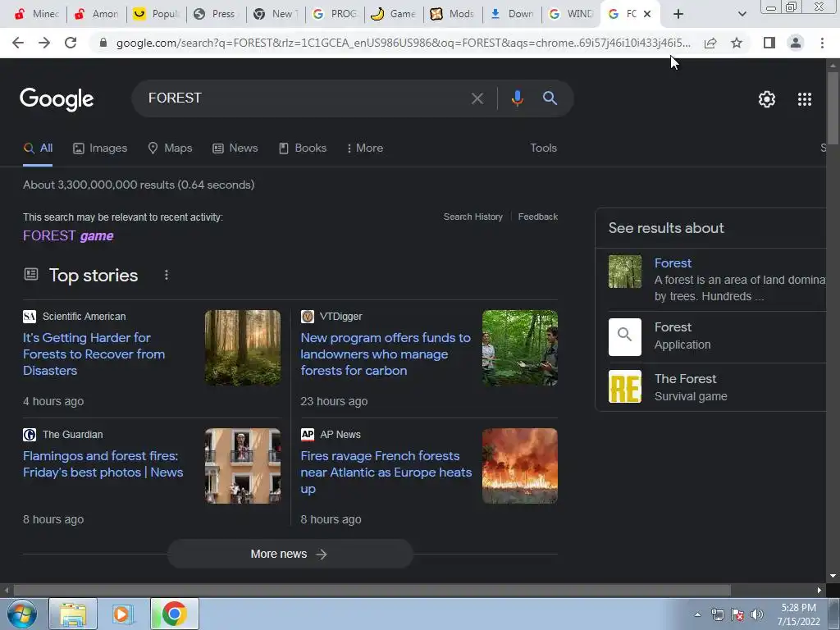
Task: Switch to the Press browser tab
Action: [216, 14]
